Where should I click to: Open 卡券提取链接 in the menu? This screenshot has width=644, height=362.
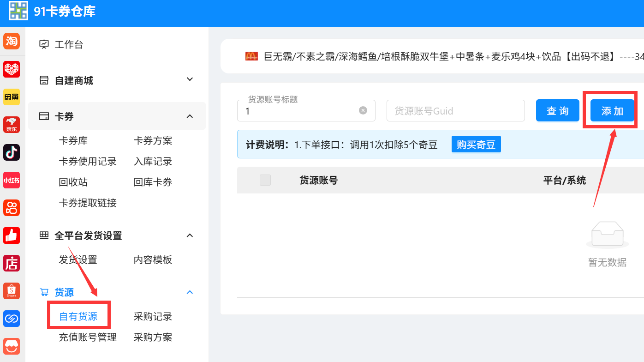pos(88,203)
